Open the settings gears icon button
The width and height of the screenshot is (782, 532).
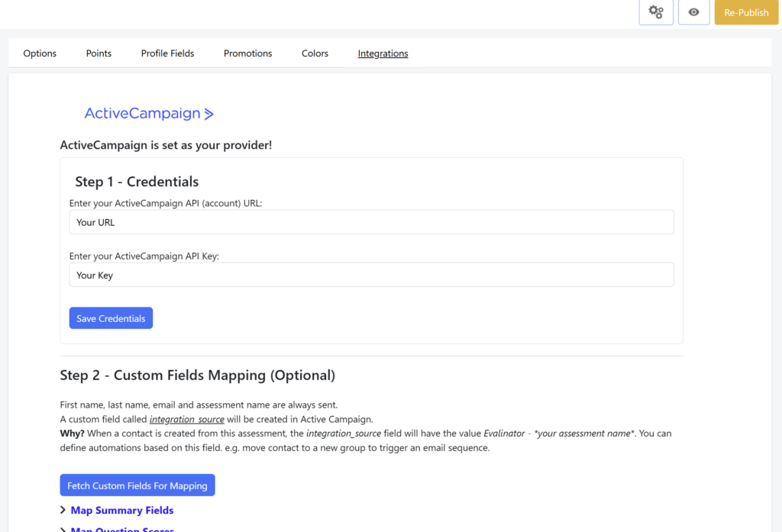tap(656, 12)
